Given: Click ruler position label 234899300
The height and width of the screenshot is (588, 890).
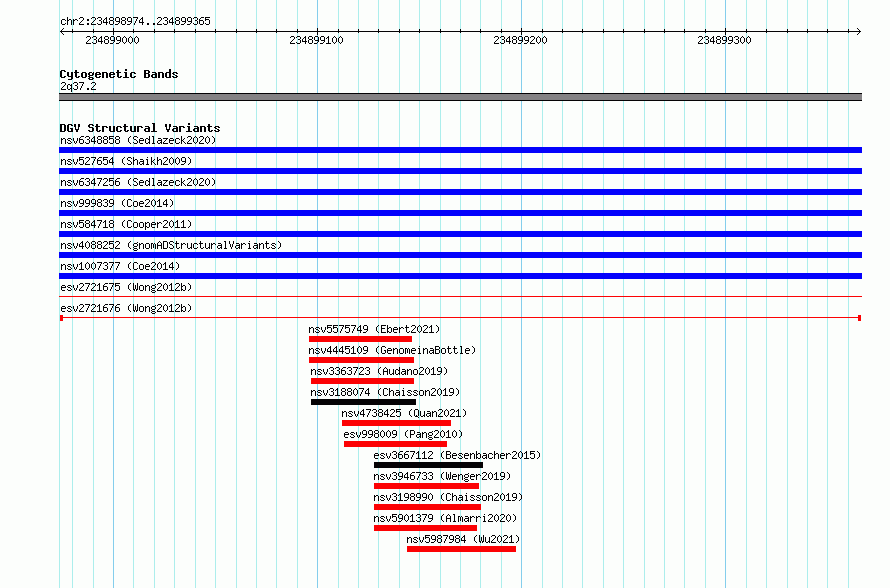Looking at the screenshot, I should pyautogui.click(x=724, y=40).
